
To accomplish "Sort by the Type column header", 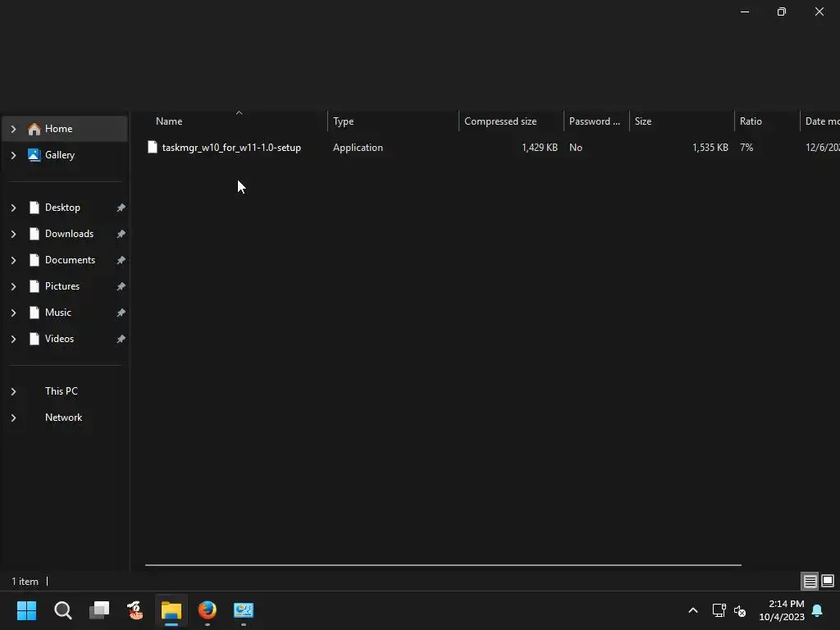I will point(393,121).
